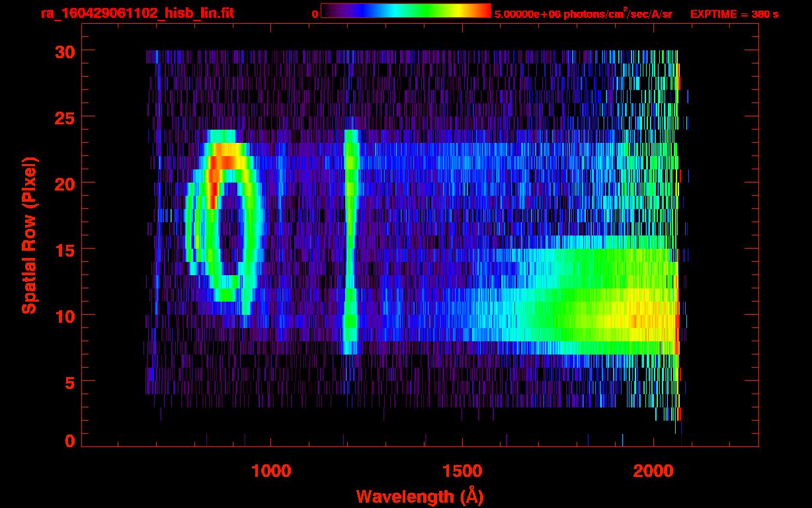Click the red hotspot atop the ring feature
The width and height of the screenshot is (812, 508).
click(x=223, y=161)
